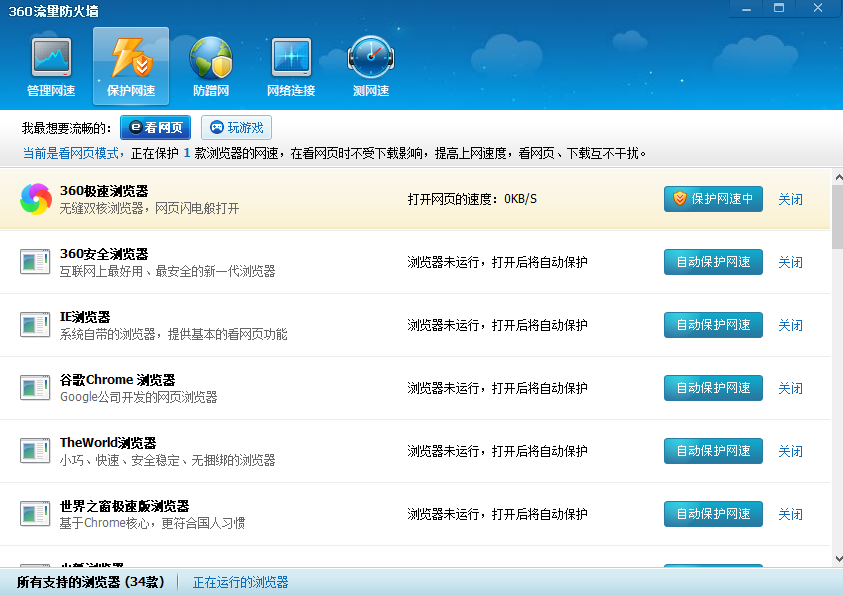Click Google公司开发的网页浏览器 description
This screenshot has width=843, height=595.
tap(138, 397)
